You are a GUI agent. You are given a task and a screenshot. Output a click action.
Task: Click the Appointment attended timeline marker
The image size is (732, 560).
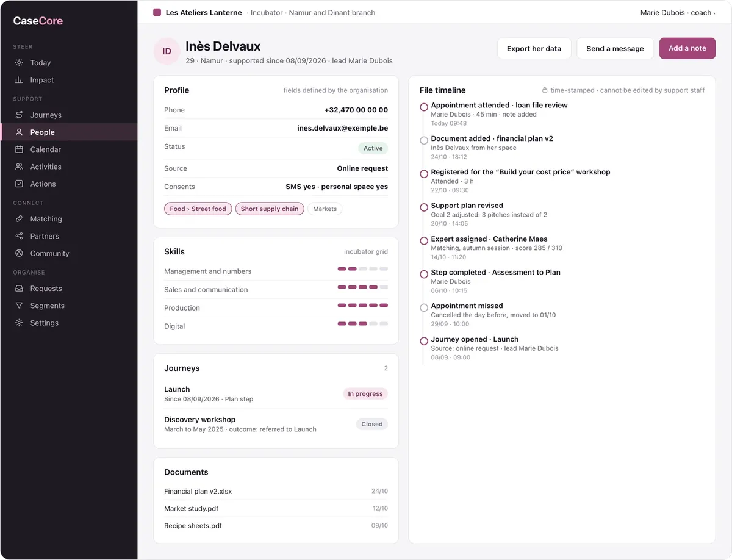pos(423,107)
